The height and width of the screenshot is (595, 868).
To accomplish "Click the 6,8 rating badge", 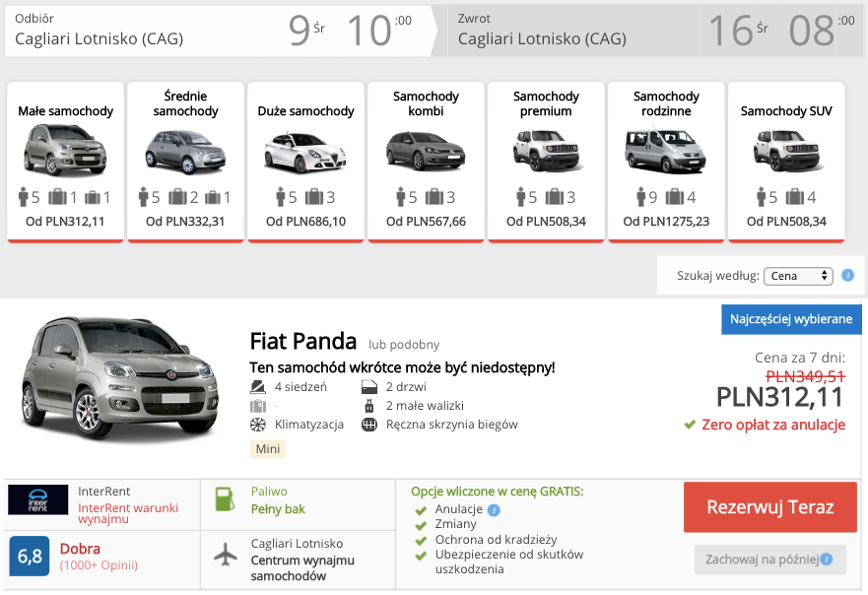I will (30, 556).
